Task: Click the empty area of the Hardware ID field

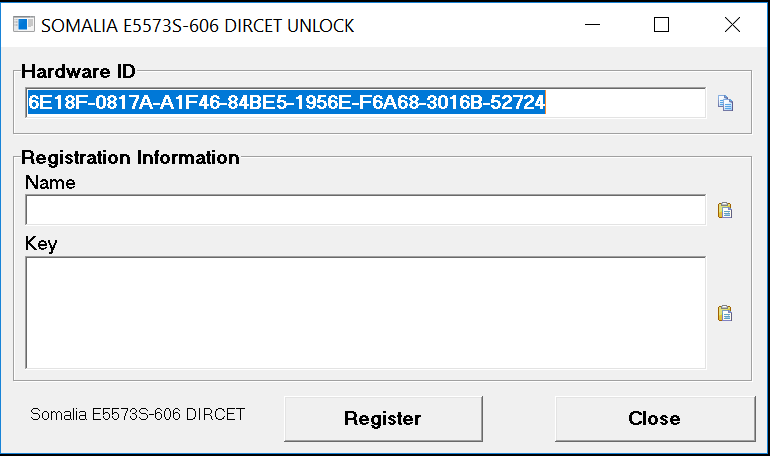Action: click(x=625, y=103)
